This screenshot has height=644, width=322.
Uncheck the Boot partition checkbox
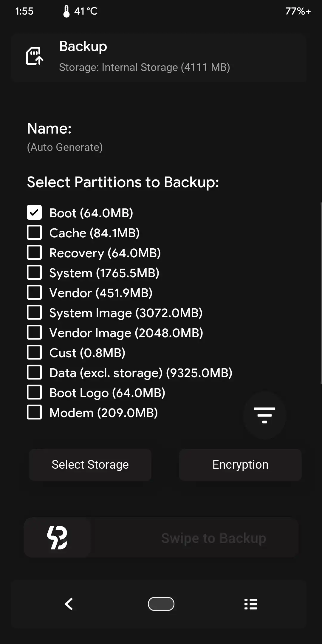pos(34,213)
